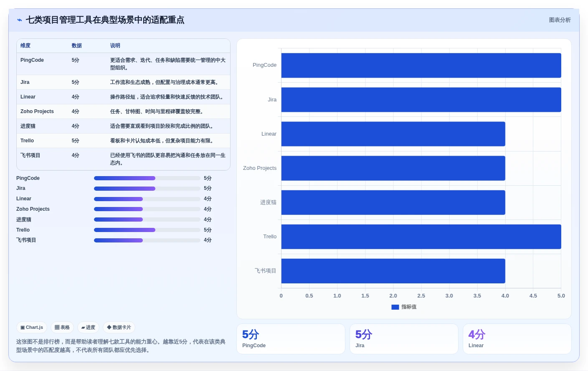Click the Jira bar in the chart
This screenshot has height=371, width=588.
coord(421,100)
